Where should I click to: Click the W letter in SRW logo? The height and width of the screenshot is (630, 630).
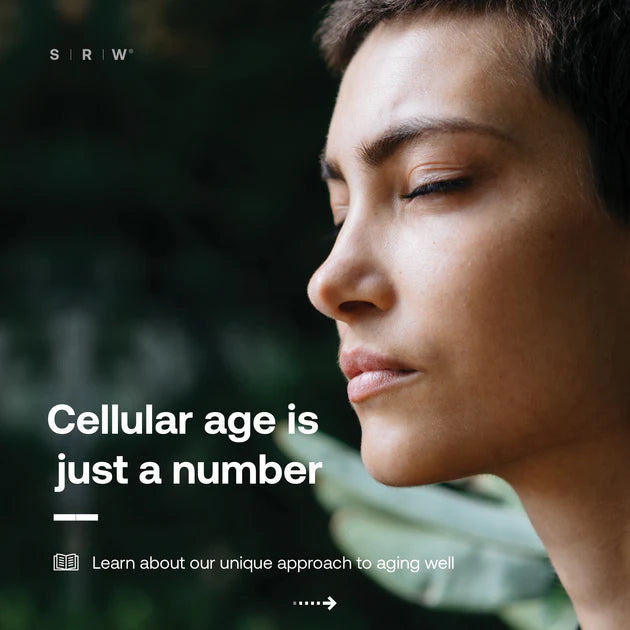click(x=119, y=55)
